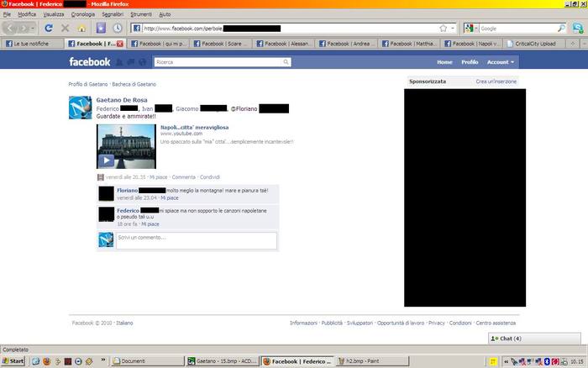This screenshot has height=368, width=588.
Task: Switch to the 'Facebook | qui mi p...' tab
Action: tap(158, 44)
